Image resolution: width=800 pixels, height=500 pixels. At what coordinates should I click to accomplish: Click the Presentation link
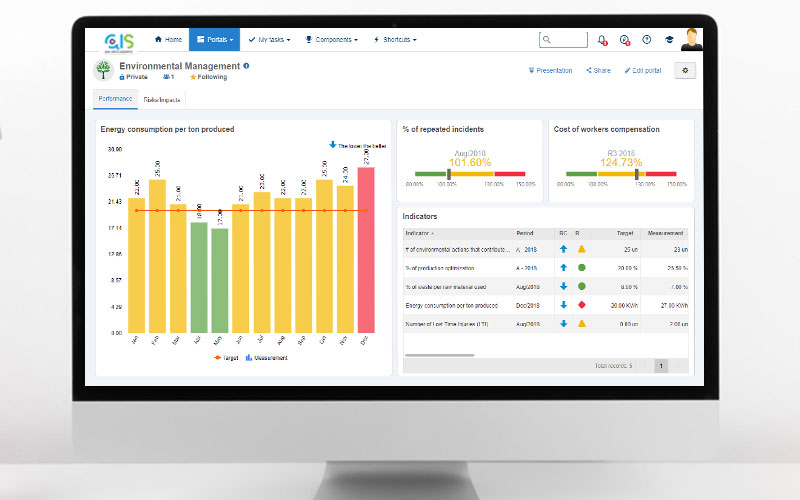(551, 71)
